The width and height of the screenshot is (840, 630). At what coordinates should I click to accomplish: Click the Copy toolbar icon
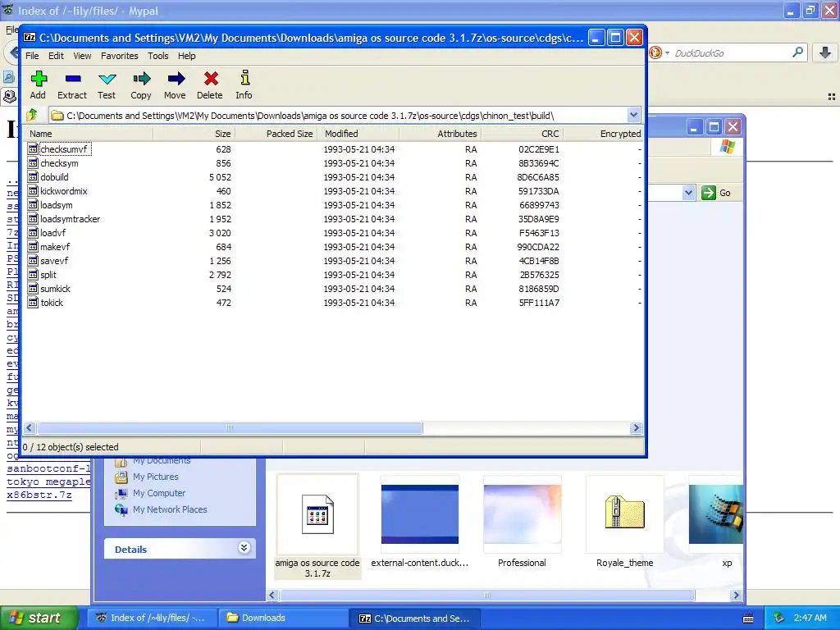[x=141, y=80]
